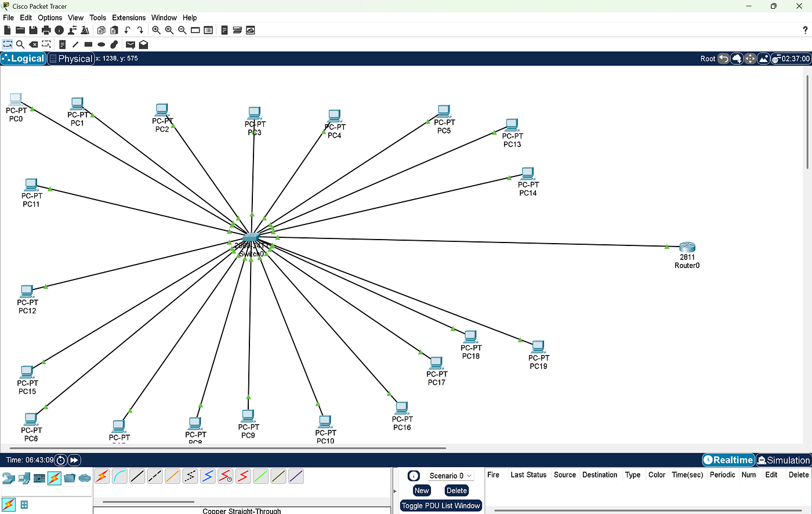Switch to Physical workspace view
The width and height of the screenshot is (812, 514).
pyautogui.click(x=71, y=59)
